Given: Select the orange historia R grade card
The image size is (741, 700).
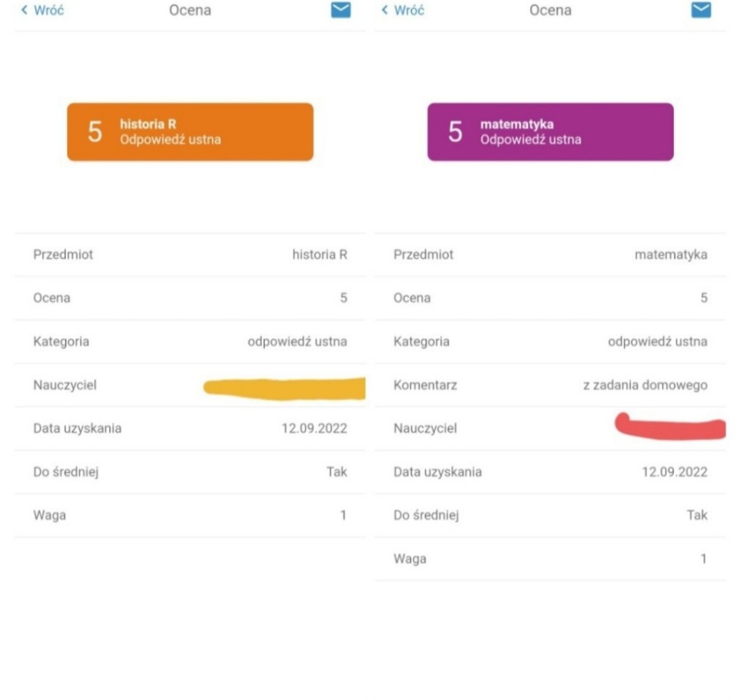Looking at the screenshot, I should (190, 132).
